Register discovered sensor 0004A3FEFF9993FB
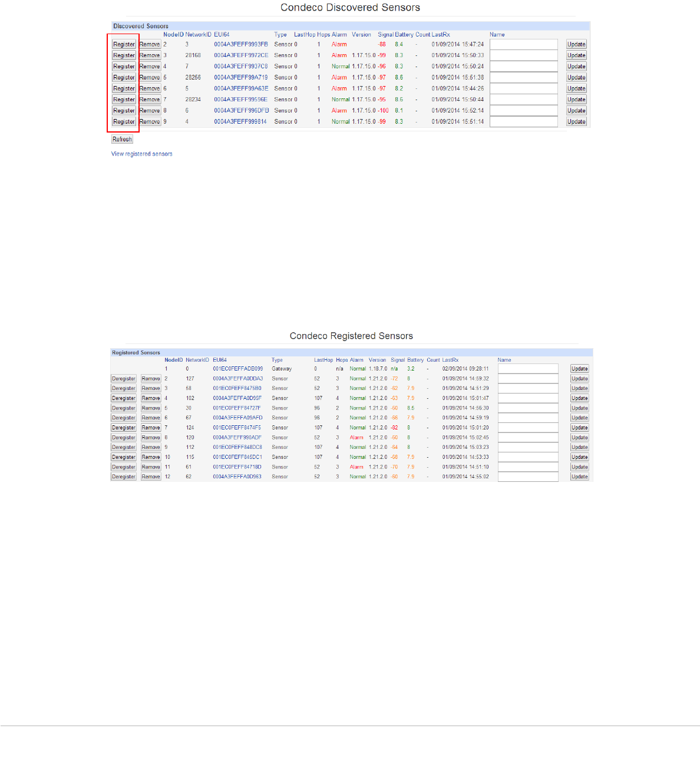Screen dimensions: 700x767 point(124,44)
